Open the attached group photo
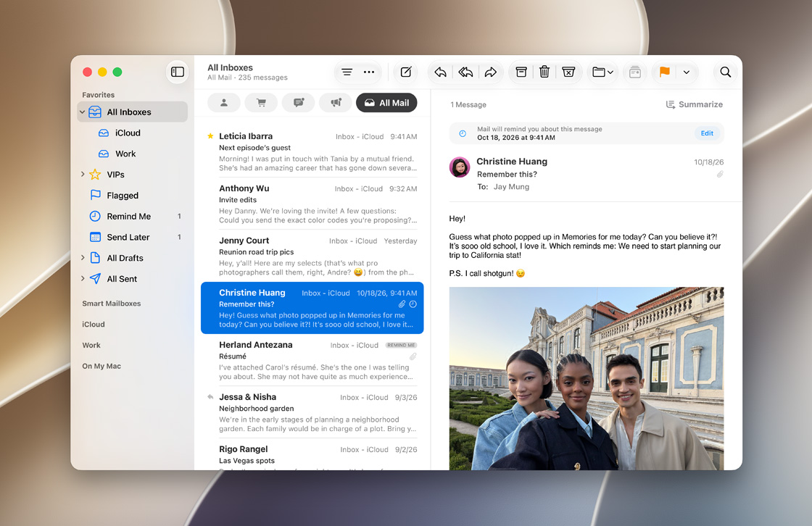Viewport: 812px width, 526px height. coord(587,378)
